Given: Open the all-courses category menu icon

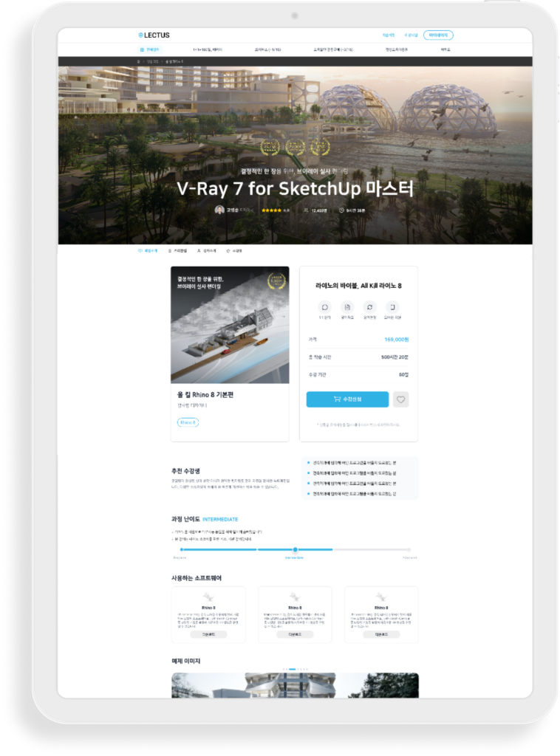Looking at the screenshot, I should (x=142, y=49).
